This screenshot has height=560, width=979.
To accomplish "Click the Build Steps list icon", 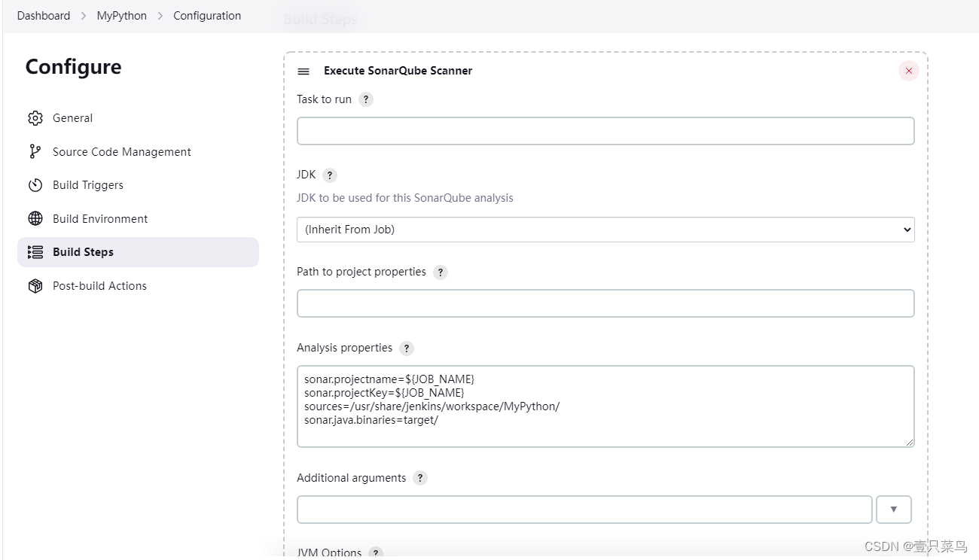I will (35, 252).
